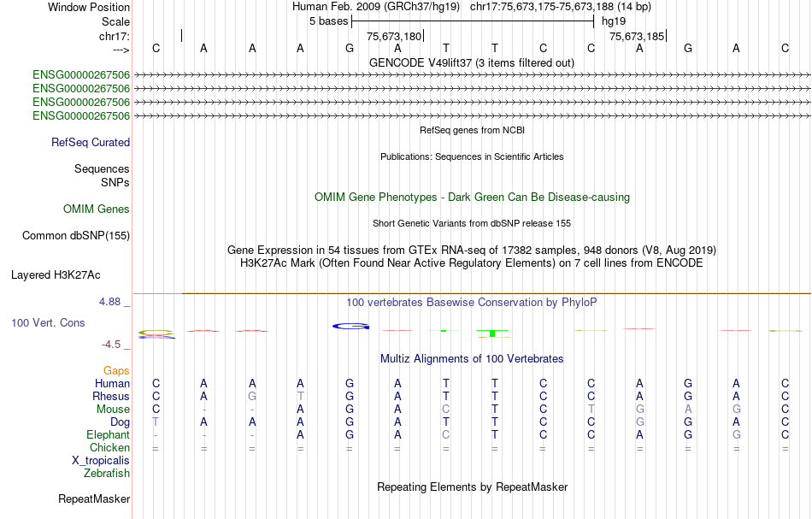
Task: Open Multiz Alignments of 100 Vertebrates title
Action: (472, 359)
